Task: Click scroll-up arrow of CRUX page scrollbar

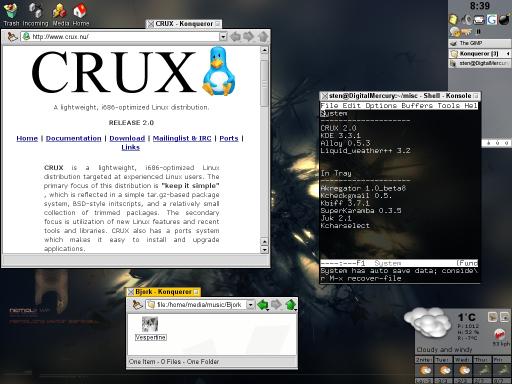Action: point(264,50)
